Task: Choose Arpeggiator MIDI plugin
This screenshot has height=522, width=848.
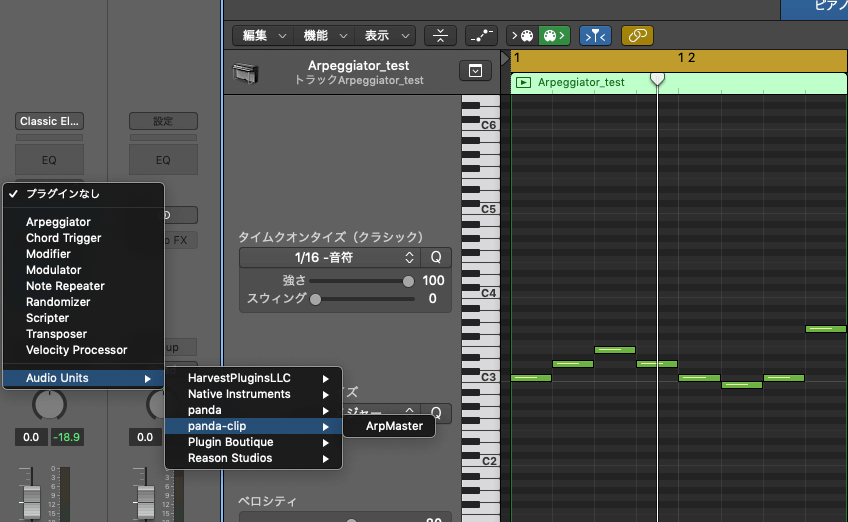Action: pyautogui.click(x=83, y=222)
